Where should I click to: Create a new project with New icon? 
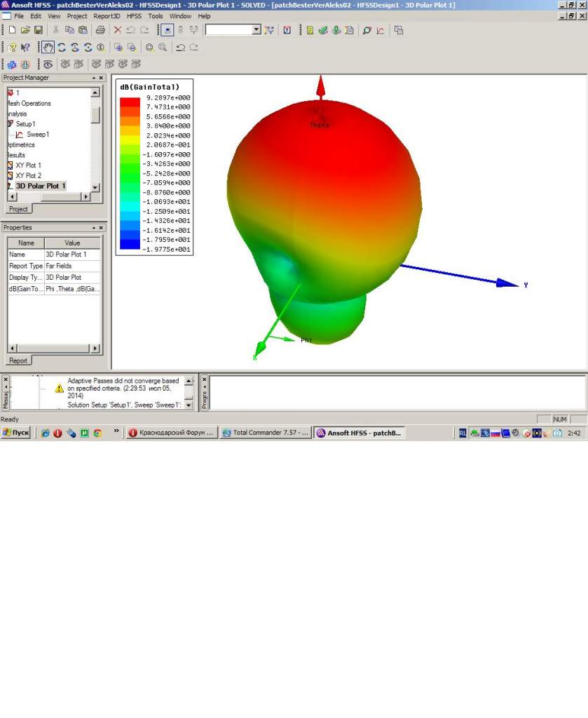click(13, 30)
